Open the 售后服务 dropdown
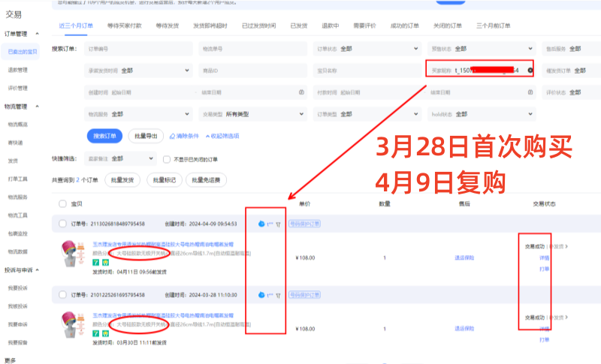The width and height of the screenshot is (601, 364). [x=572, y=49]
